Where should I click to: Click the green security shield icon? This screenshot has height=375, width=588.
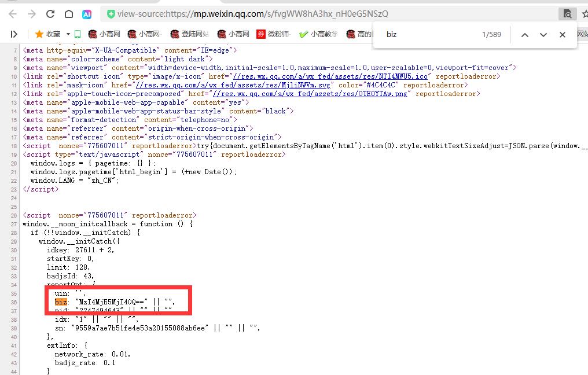pyautogui.click(x=111, y=14)
